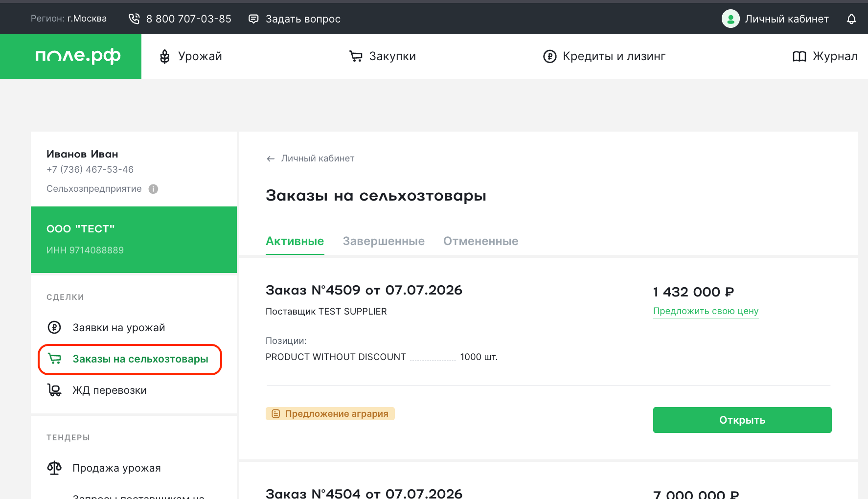The height and width of the screenshot is (499, 868).
Task: Open the notifications bell icon
Action: (x=851, y=19)
